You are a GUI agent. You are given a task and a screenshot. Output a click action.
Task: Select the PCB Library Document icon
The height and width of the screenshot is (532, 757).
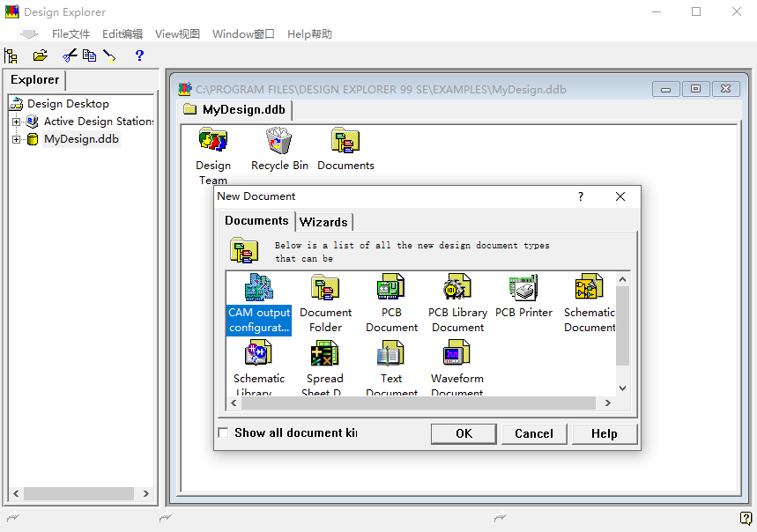pos(457,289)
